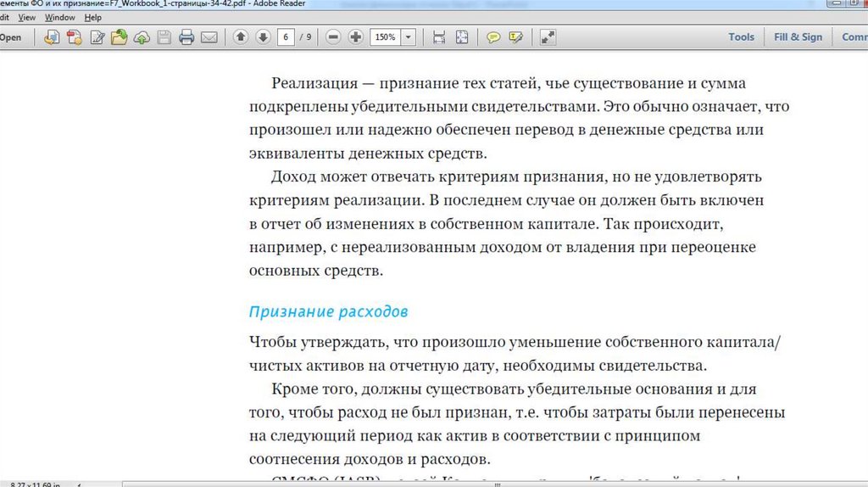Click the line beginning 'Доход может отвечать'
The image size is (868, 487).
(516, 176)
